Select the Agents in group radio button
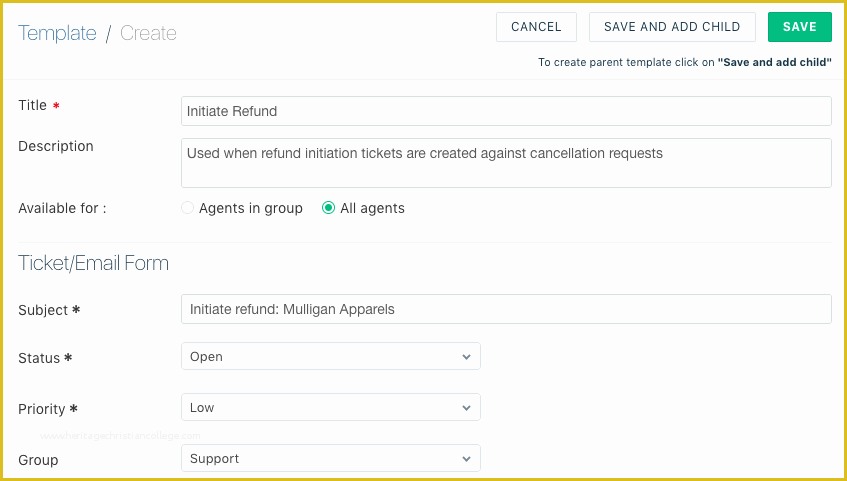Viewport: 847px width, 481px height. [187, 208]
